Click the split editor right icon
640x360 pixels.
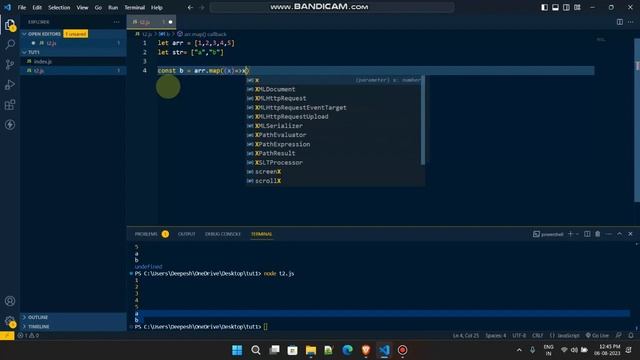[x=620, y=22]
